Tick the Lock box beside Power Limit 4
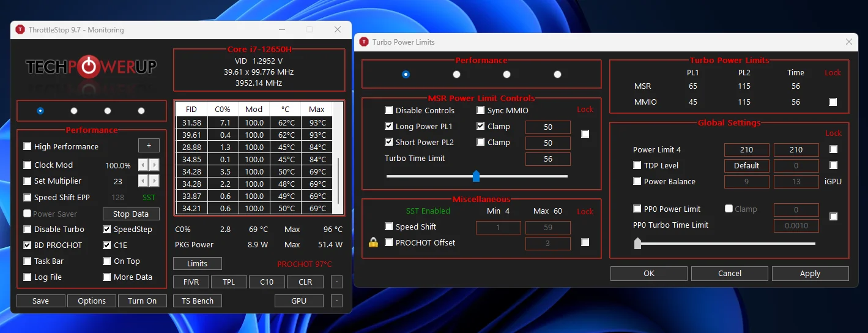 pyautogui.click(x=833, y=149)
